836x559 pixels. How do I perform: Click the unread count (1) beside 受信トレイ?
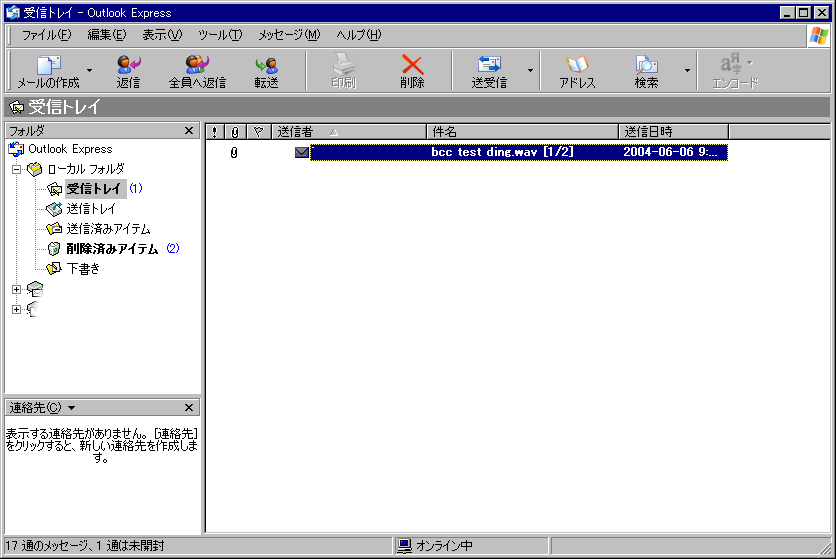tap(135, 188)
